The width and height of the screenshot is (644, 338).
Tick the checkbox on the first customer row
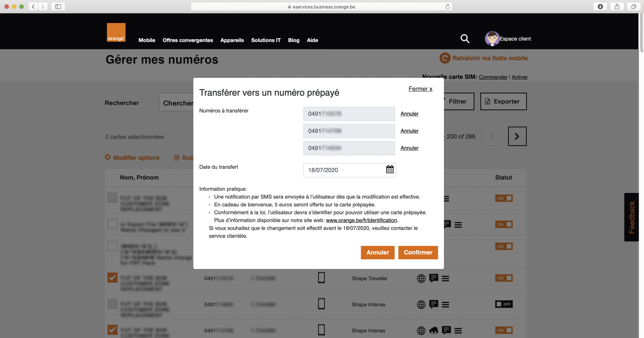coord(112,198)
